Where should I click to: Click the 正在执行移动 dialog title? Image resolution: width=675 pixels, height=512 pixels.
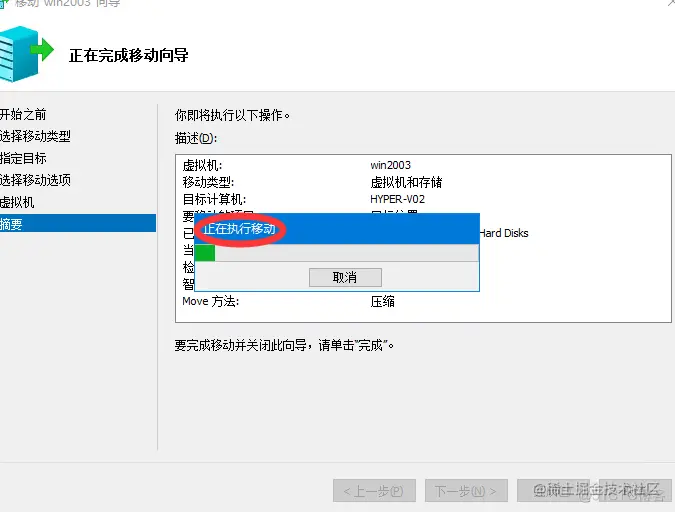coord(239,229)
